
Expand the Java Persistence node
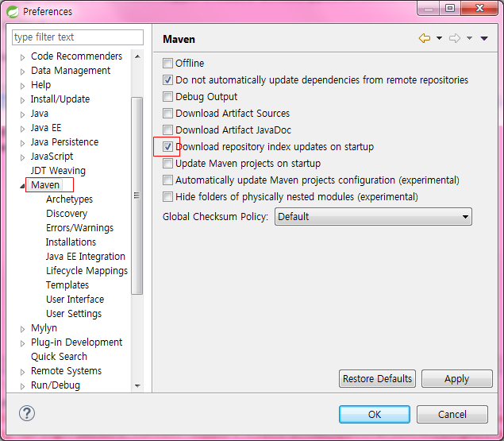point(22,143)
